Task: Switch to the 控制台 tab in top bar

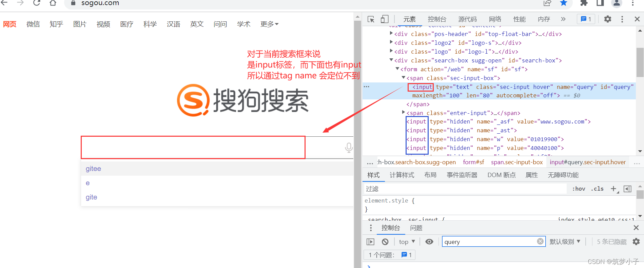Action: point(437,19)
